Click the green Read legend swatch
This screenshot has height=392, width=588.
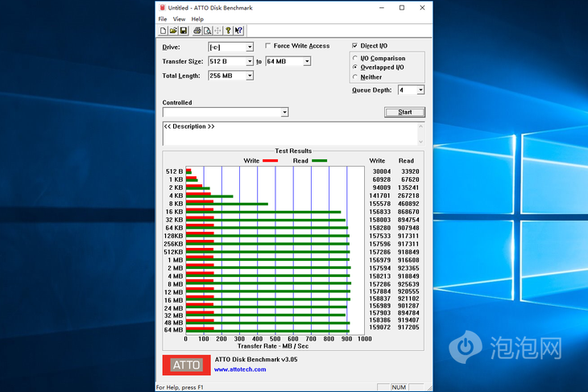coord(320,161)
